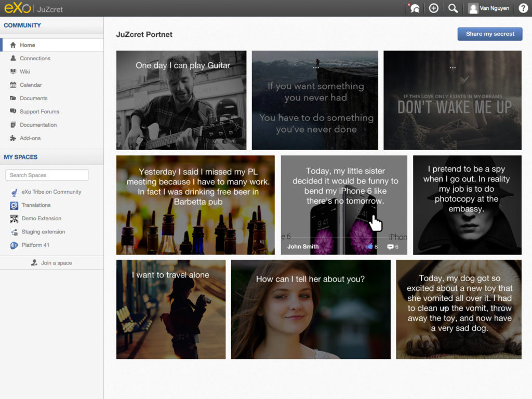Focus the Search Spaces input field

[47, 175]
